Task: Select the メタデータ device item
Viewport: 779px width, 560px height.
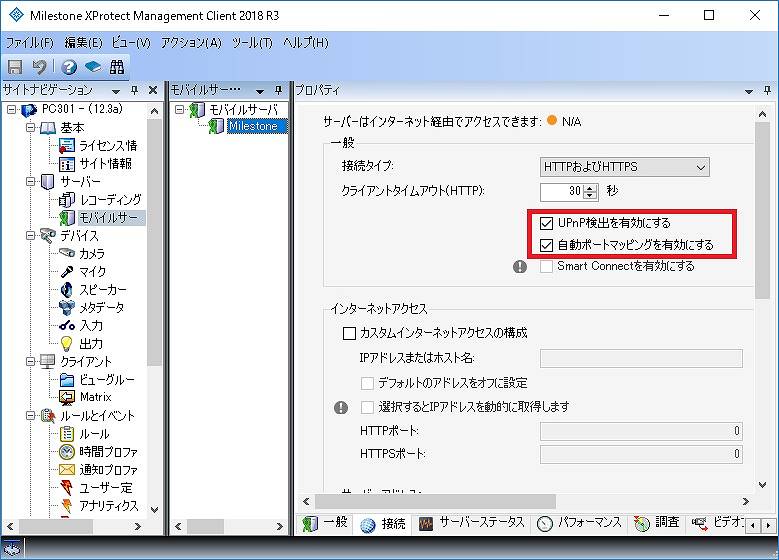Action: click(101, 308)
